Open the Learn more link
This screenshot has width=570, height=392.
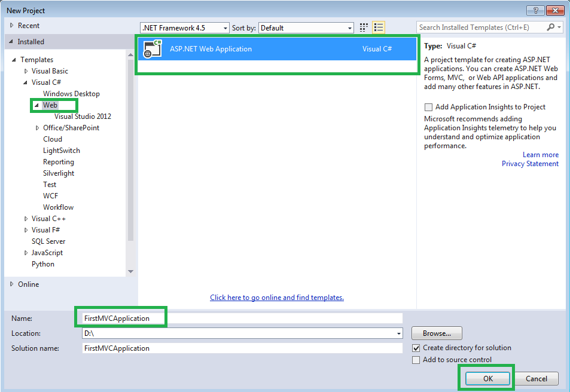(x=541, y=155)
